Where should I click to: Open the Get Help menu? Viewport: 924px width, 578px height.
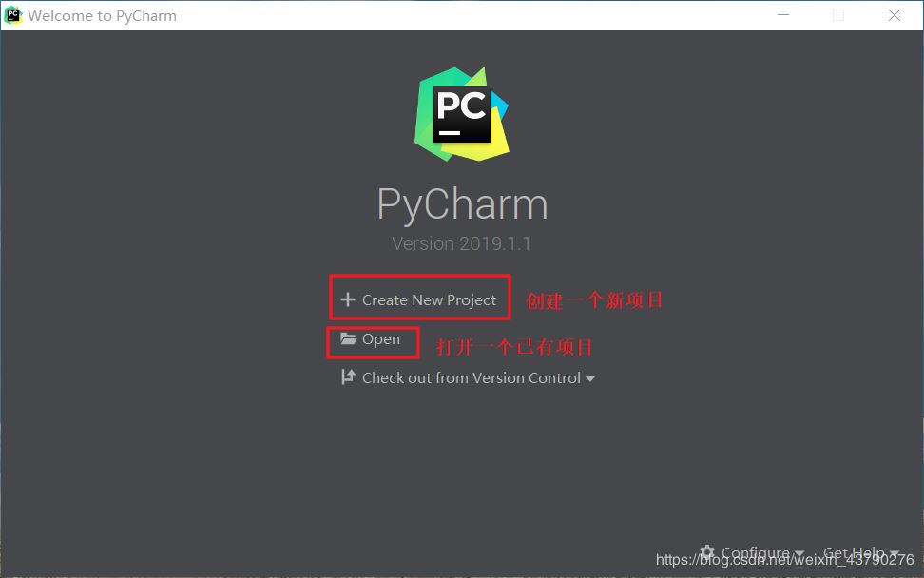(x=854, y=553)
